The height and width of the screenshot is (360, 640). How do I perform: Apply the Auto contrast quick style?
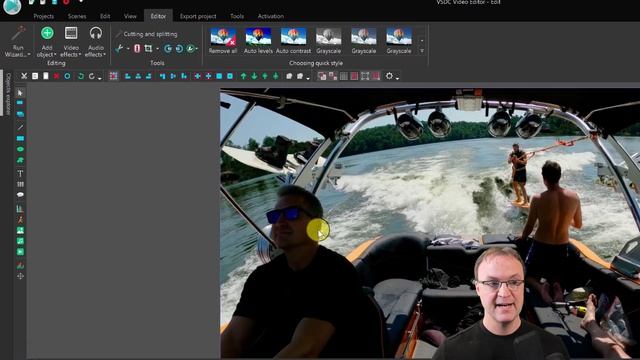(x=293, y=40)
